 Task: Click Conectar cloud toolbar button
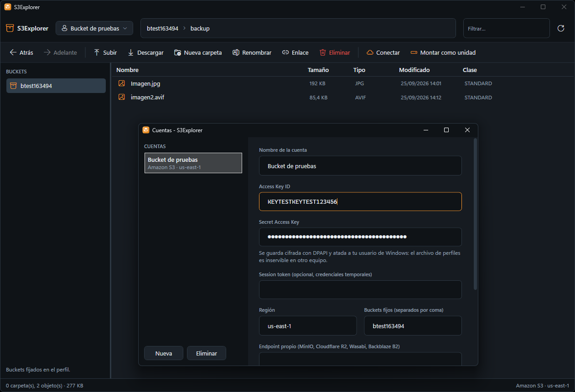[x=383, y=52]
